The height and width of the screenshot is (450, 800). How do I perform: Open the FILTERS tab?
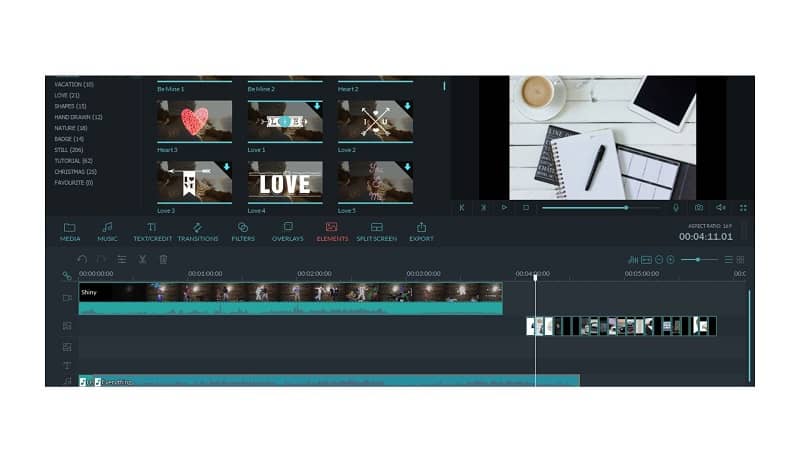tap(243, 232)
